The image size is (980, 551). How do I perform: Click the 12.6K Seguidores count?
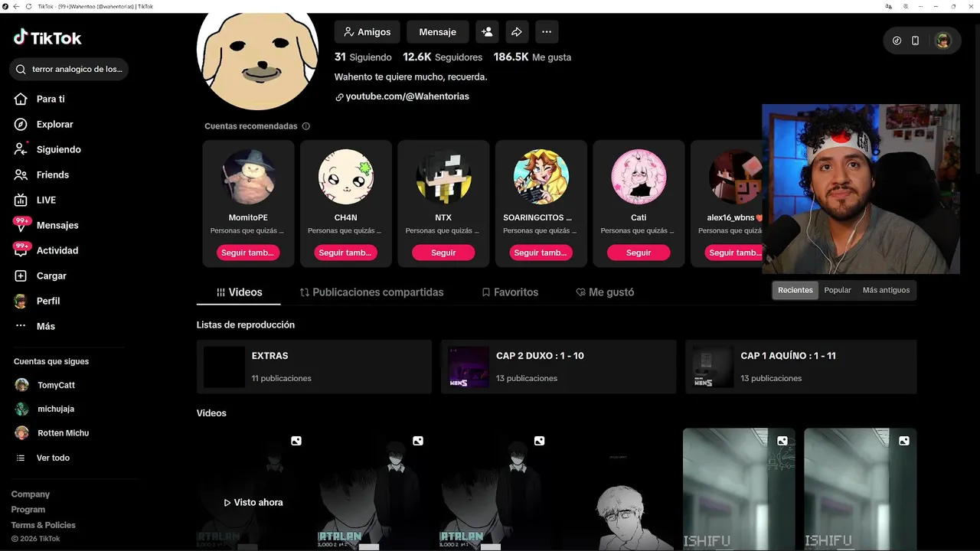[x=443, y=57]
